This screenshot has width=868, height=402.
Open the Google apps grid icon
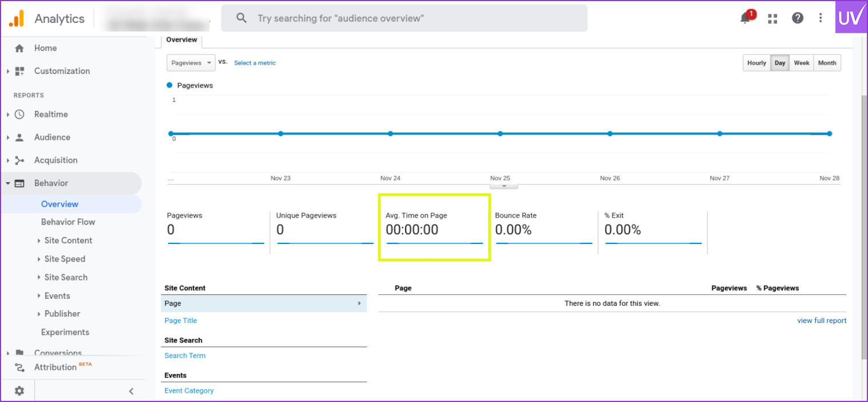[772, 18]
